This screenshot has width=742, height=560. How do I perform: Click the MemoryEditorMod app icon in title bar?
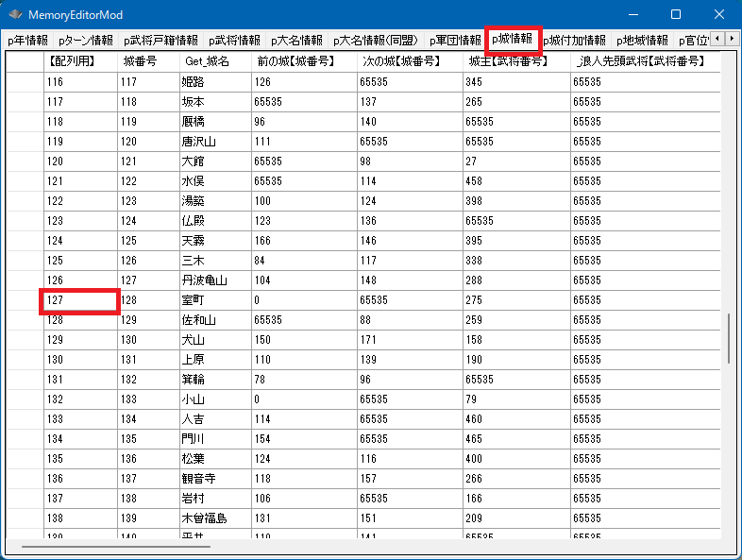point(15,15)
